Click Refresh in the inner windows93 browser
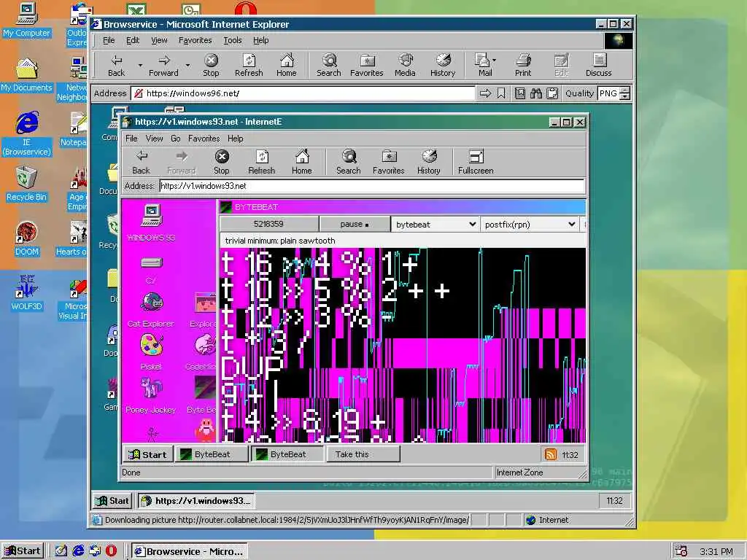Screen dimensions: 747x560 click(262, 163)
